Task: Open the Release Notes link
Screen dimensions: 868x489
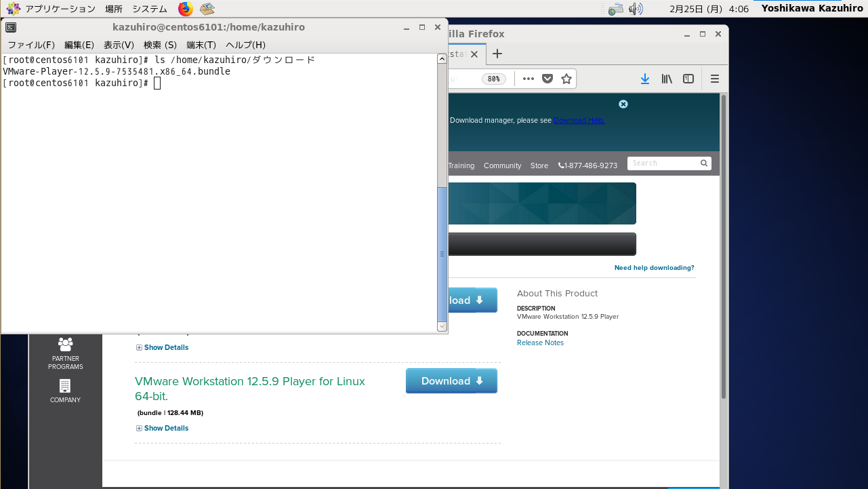Action: pos(540,343)
